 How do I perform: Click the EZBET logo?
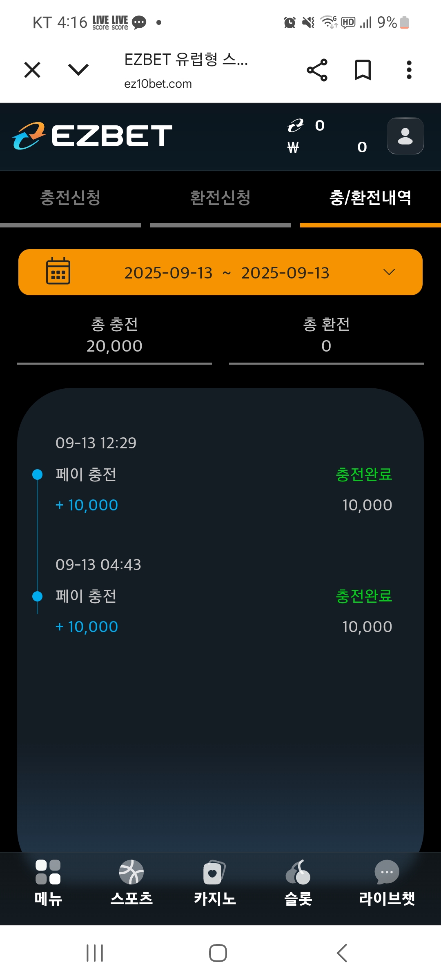[x=93, y=136]
